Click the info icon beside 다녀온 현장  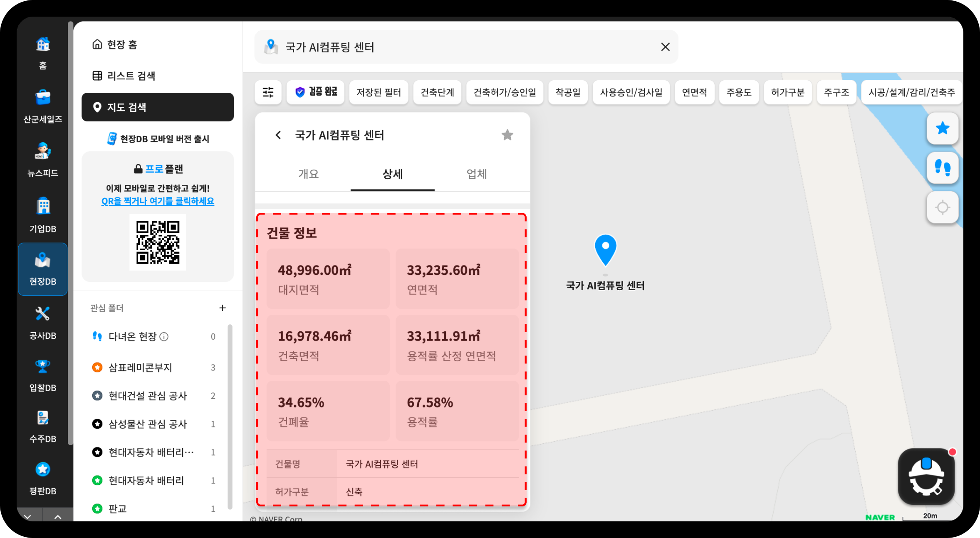click(164, 336)
